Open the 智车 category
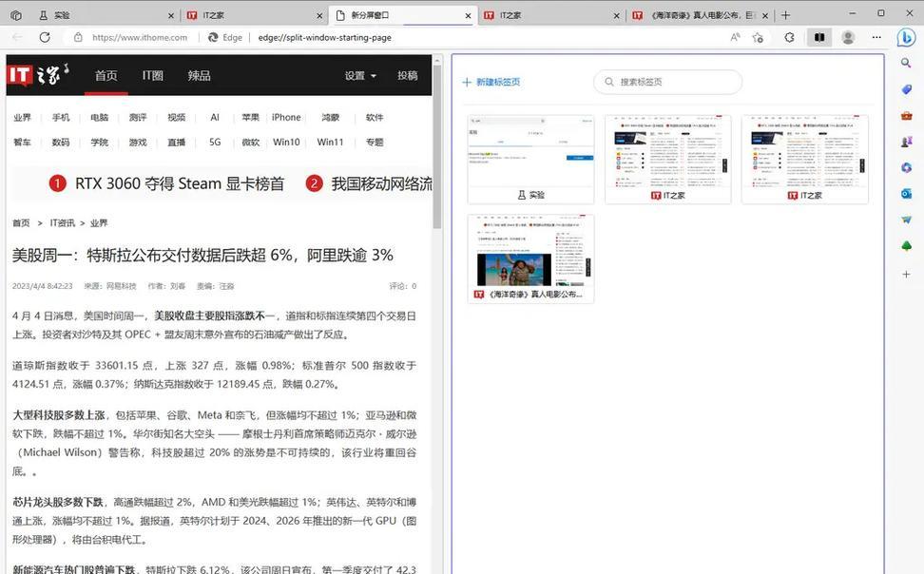The image size is (924, 574). point(23,142)
